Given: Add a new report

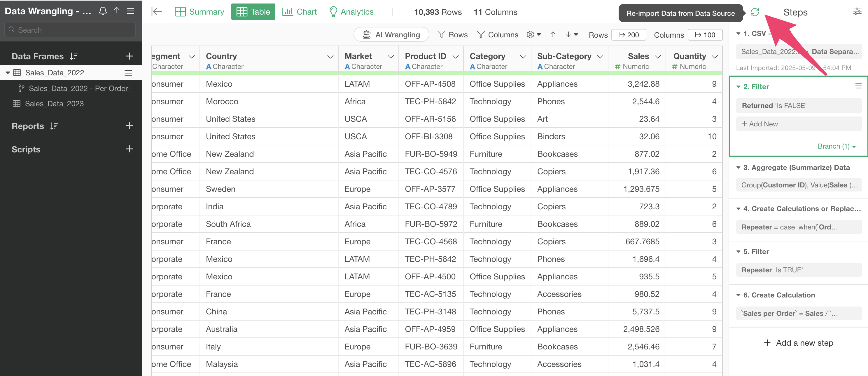Looking at the screenshot, I should 129,126.
